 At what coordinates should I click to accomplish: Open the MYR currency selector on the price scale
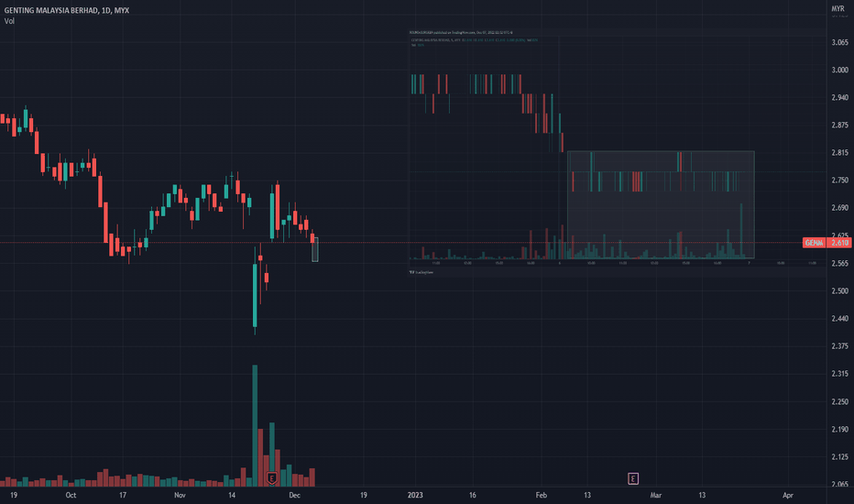[838, 9]
